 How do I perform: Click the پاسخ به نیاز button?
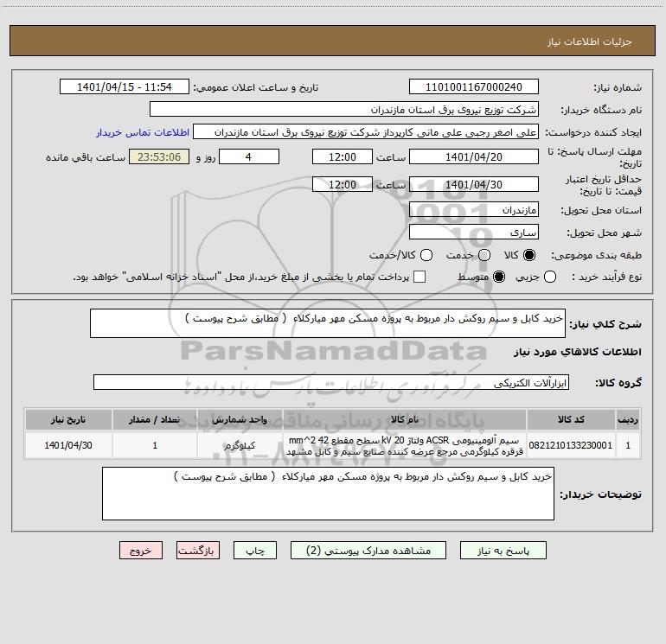pos(503,551)
